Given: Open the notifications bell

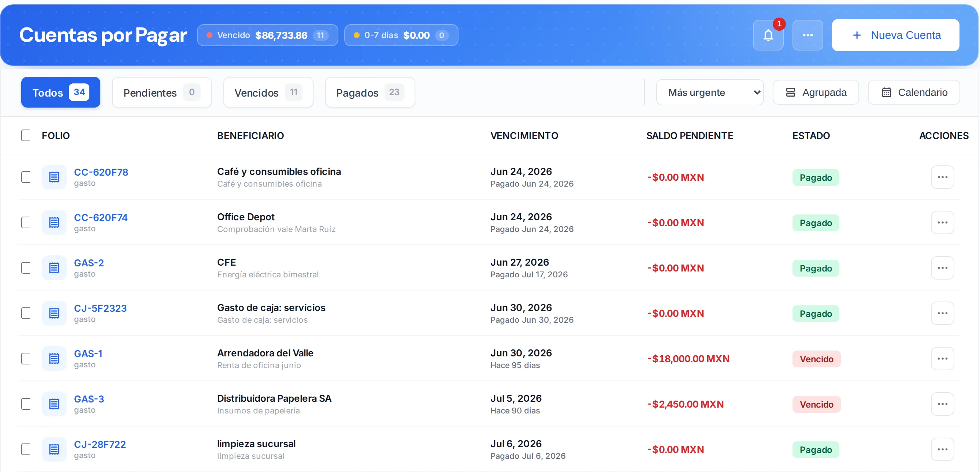Looking at the screenshot, I should coord(768,35).
